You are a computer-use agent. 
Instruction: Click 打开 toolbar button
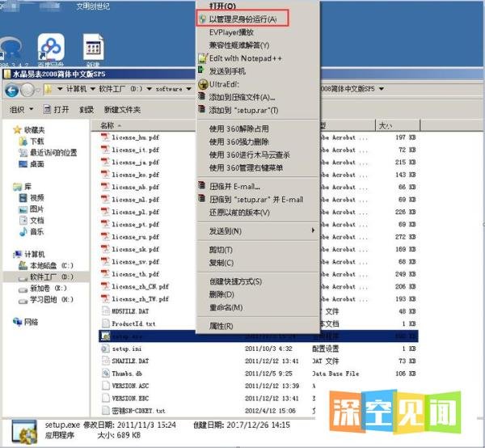point(57,109)
